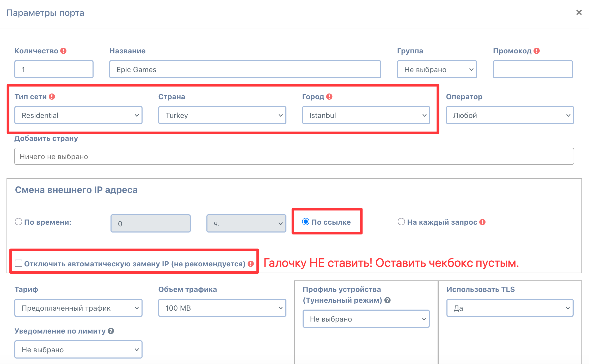Click the help icon next to Уведомление по лимиту

pyautogui.click(x=111, y=331)
